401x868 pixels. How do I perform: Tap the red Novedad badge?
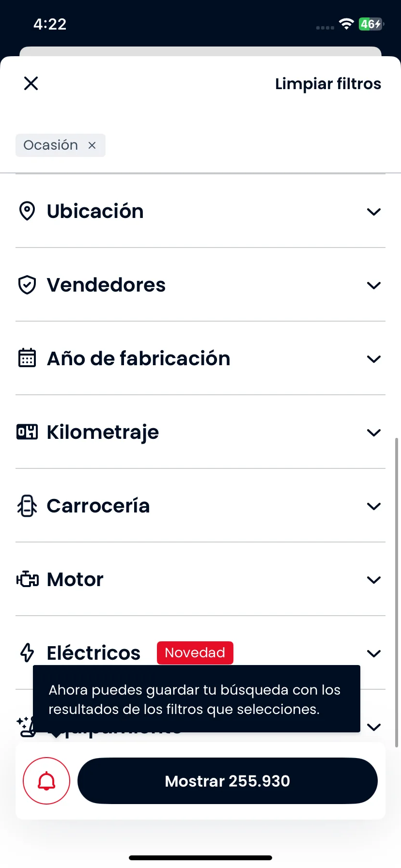(195, 652)
